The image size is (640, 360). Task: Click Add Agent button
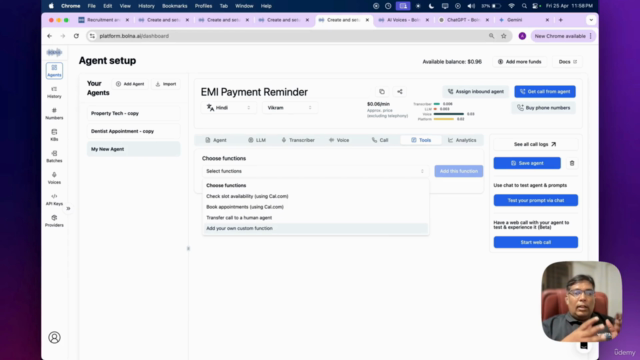pyautogui.click(x=130, y=84)
